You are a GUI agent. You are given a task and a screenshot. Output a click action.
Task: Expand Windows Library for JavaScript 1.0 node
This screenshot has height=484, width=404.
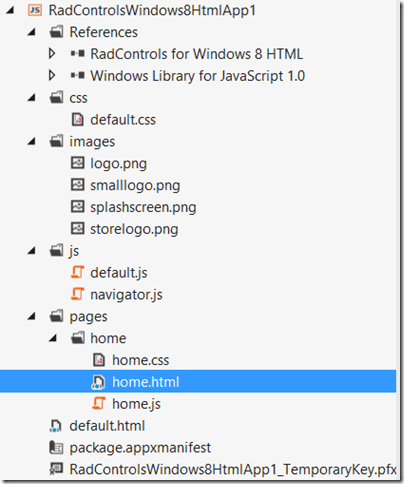click(52, 75)
